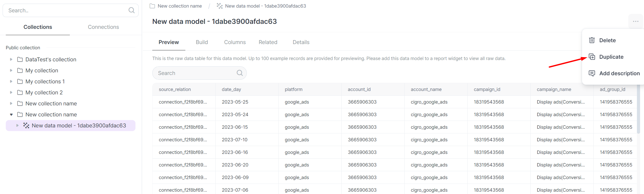Open the Details tab

click(301, 42)
